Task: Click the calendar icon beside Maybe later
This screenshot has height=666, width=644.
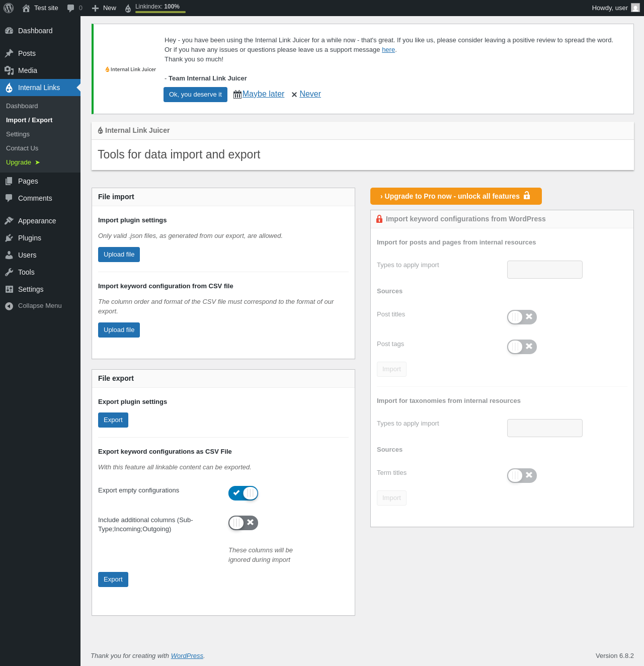Action: (x=237, y=95)
